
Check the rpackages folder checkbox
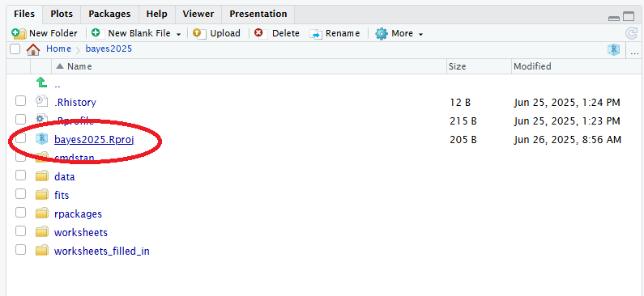click(x=20, y=213)
